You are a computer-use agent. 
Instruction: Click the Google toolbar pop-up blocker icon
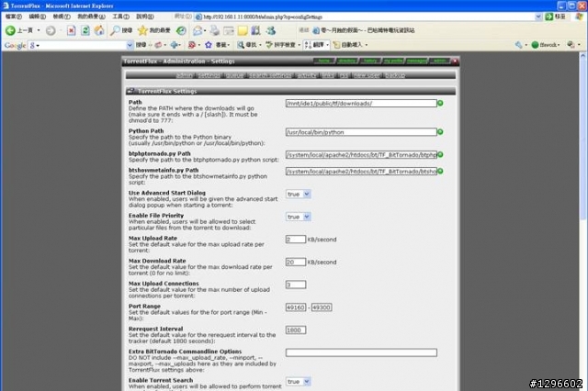(x=192, y=45)
